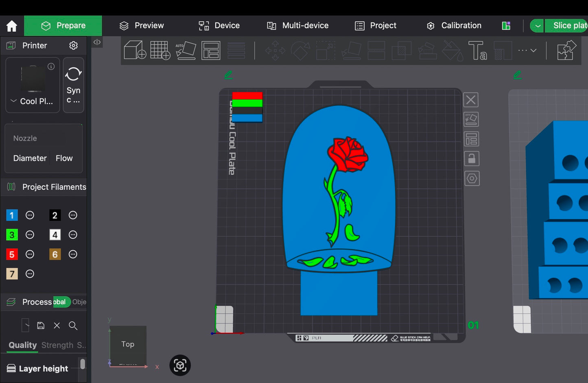
Task: Switch process to Global mode
Action: [x=61, y=302]
